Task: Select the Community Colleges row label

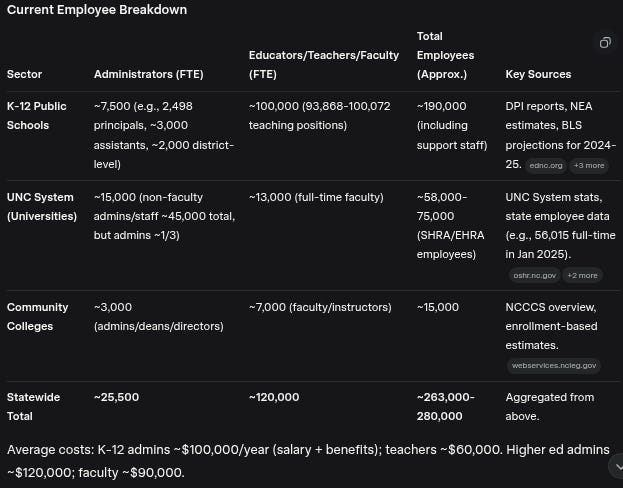Action: [x=37, y=317]
